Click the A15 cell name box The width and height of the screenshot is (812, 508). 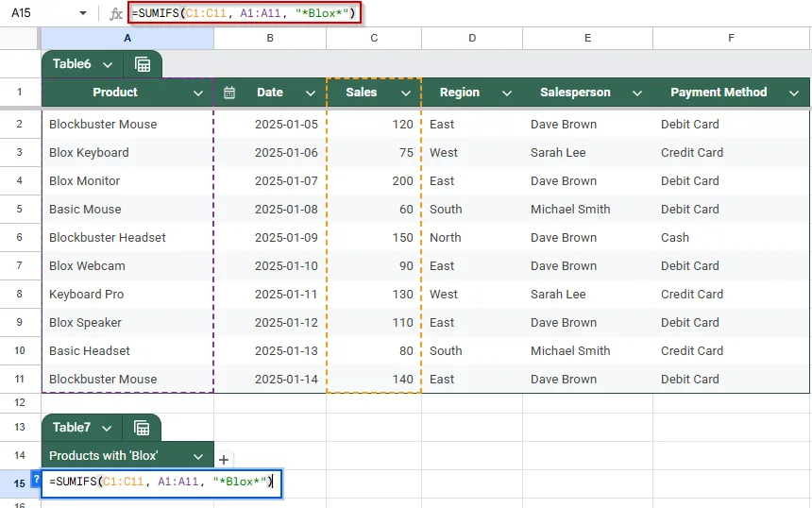pos(21,13)
